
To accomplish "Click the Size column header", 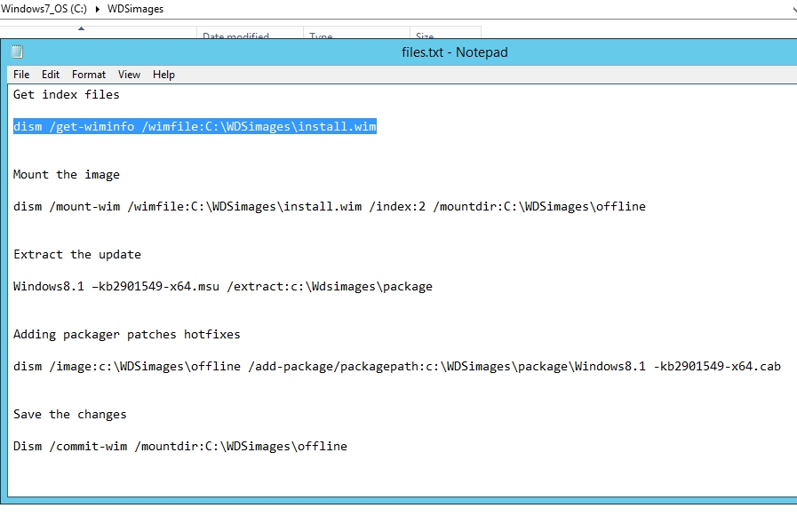I will tap(425, 36).
